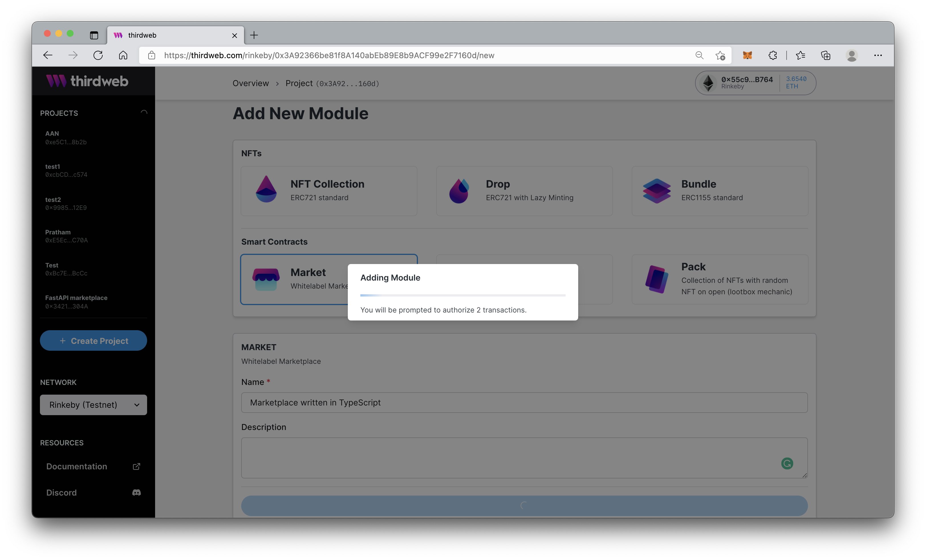Viewport: 926px width, 560px height.
Task: Click the Market storefront icon
Action: click(x=266, y=279)
